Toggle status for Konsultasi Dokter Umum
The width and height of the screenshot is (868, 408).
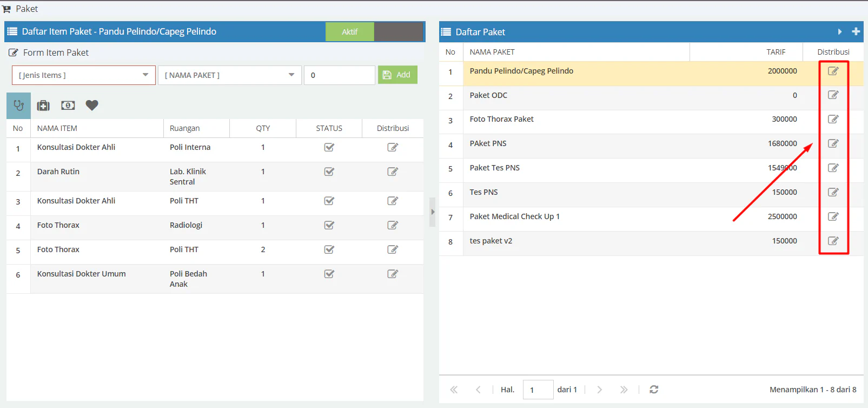(x=329, y=274)
